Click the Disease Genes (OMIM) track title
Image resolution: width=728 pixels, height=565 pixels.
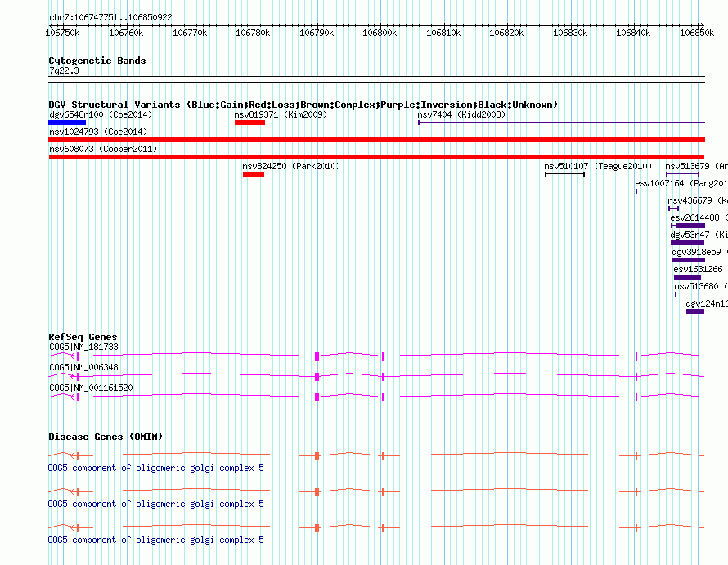coord(106,437)
